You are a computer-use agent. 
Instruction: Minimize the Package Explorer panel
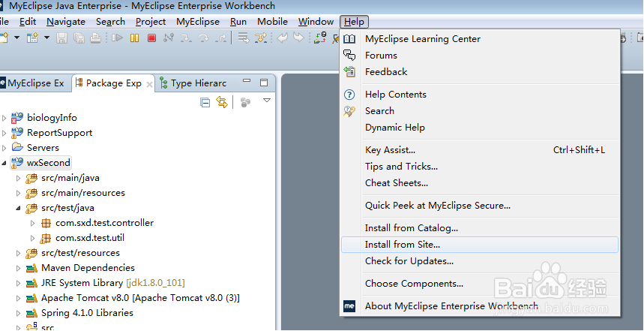tap(247, 81)
